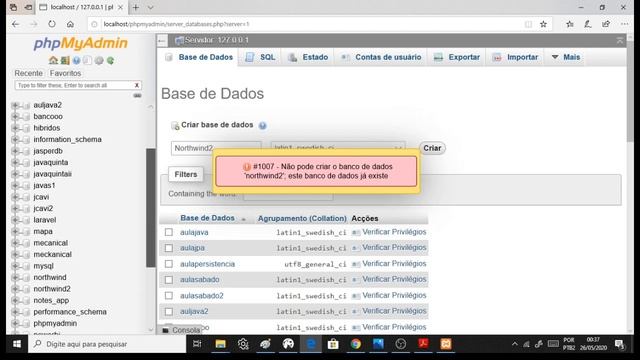This screenshot has width=640, height=360.
Task: Expand the bancooo tree node
Action: (15, 117)
